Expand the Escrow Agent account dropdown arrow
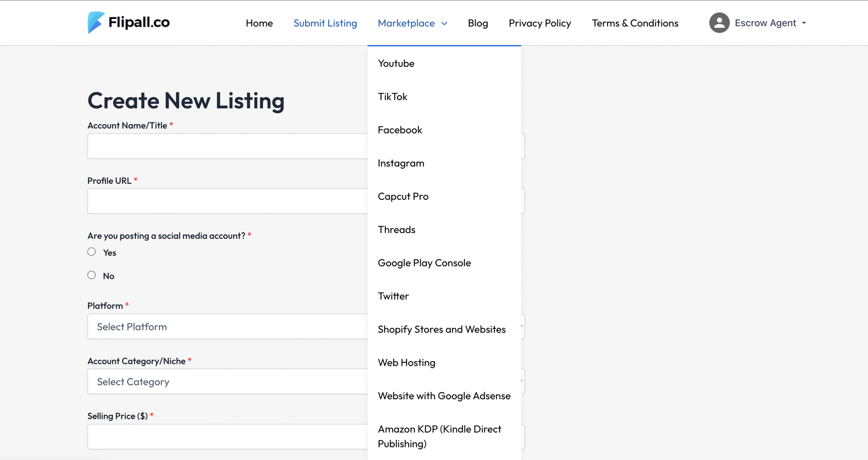This screenshot has height=460, width=868. point(804,23)
